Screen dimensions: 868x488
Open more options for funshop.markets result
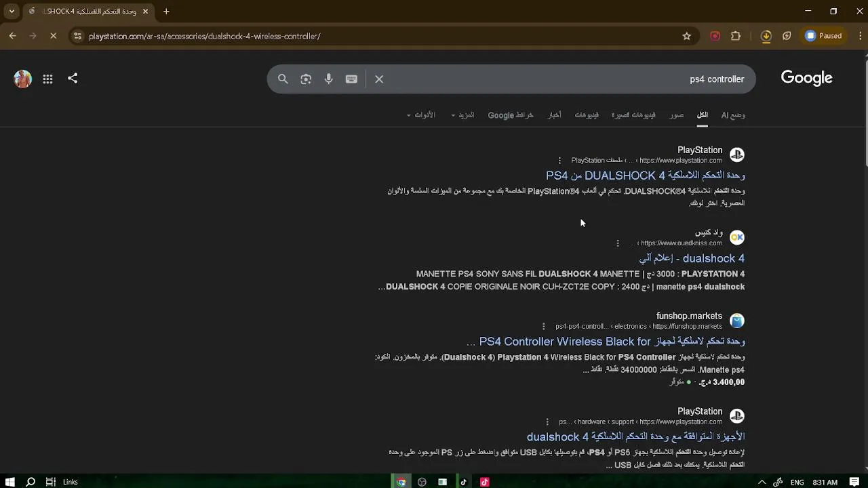[544, 327]
